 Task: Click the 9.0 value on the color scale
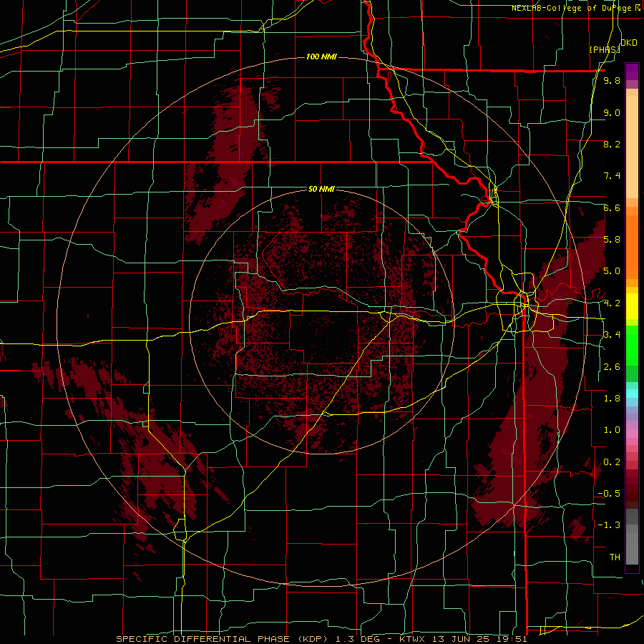(612, 113)
